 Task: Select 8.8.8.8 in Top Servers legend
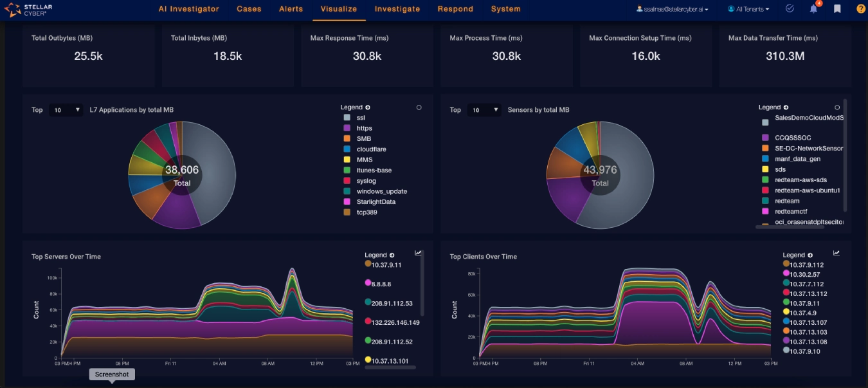click(381, 283)
